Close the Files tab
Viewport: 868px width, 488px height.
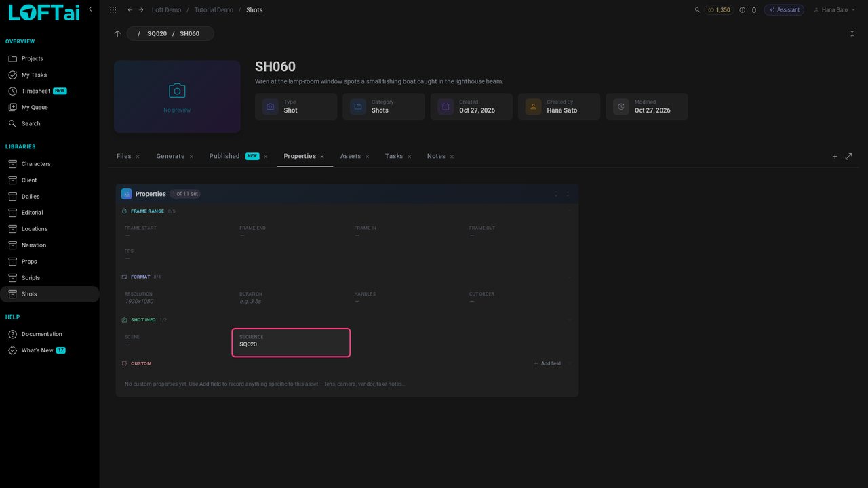[138, 157]
